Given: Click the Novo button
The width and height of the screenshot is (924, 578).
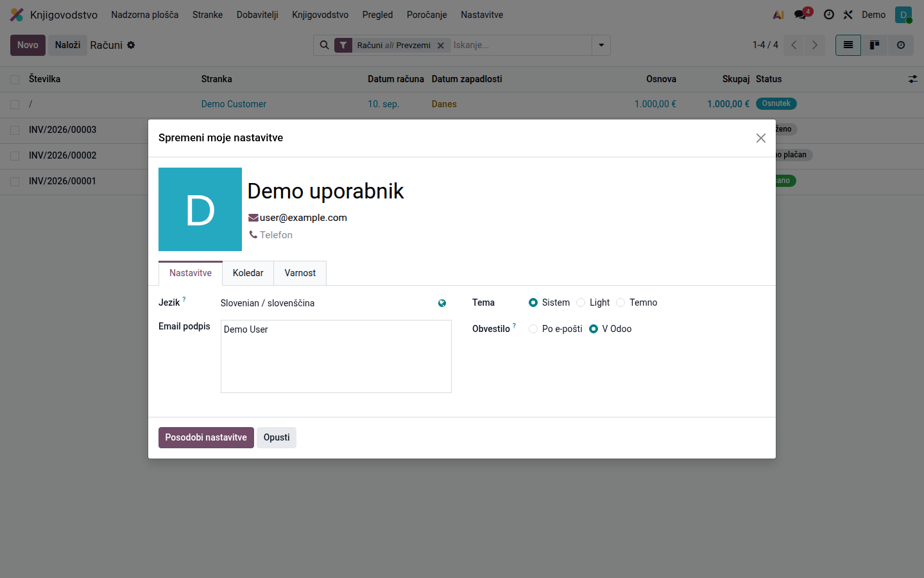Looking at the screenshot, I should (28, 45).
